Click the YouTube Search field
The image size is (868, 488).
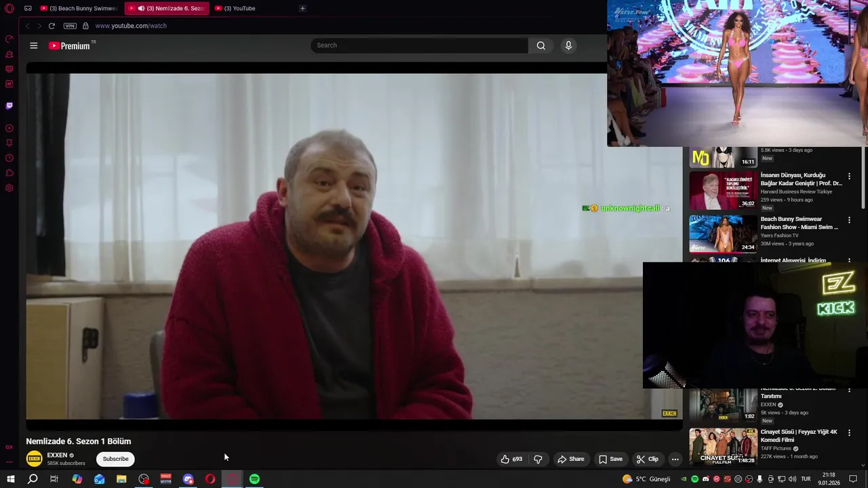point(419,45)
